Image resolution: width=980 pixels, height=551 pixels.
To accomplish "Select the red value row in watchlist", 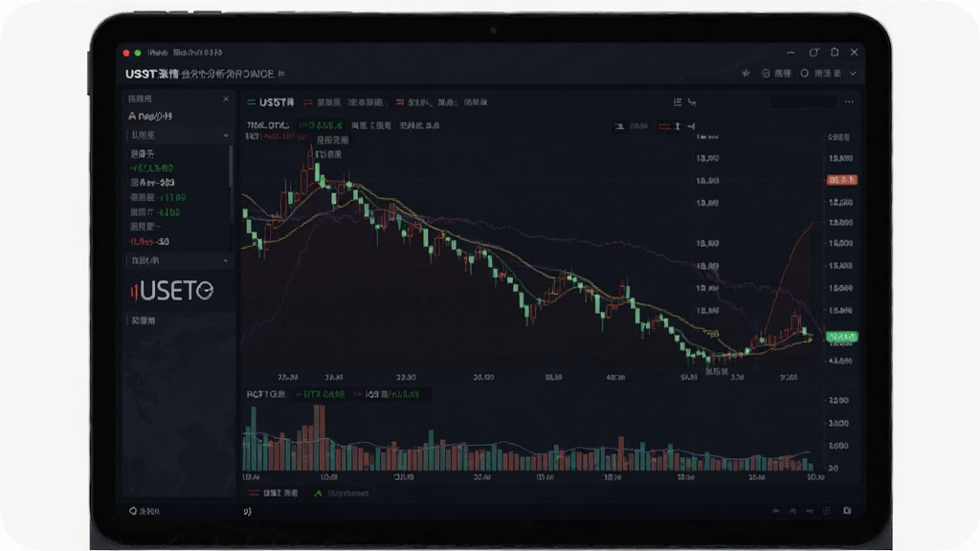I will [x=149, y=242].
